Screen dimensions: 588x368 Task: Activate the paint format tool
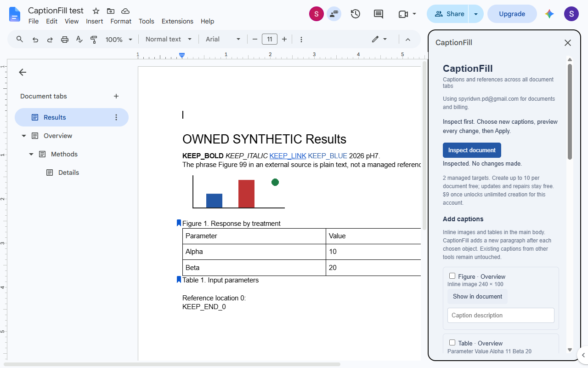click(x=94, y=40)
